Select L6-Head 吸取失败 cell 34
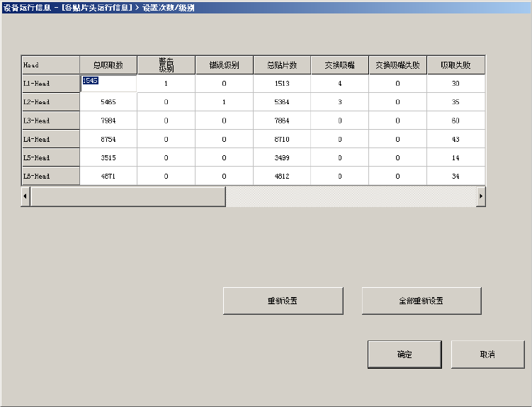The width and height of the screenshot is (532, 407). (455, 176)
